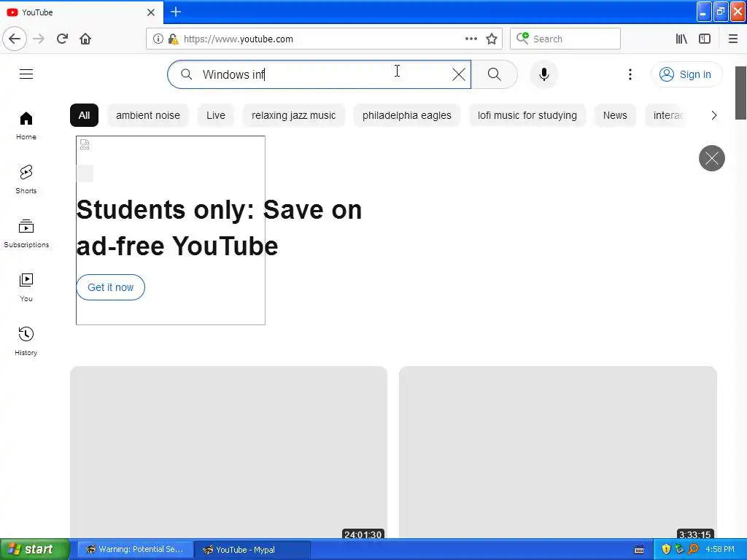The width and height of the screenshot is (747, 560).
Task: Select the All filter chip
Action: click(85, 115)
